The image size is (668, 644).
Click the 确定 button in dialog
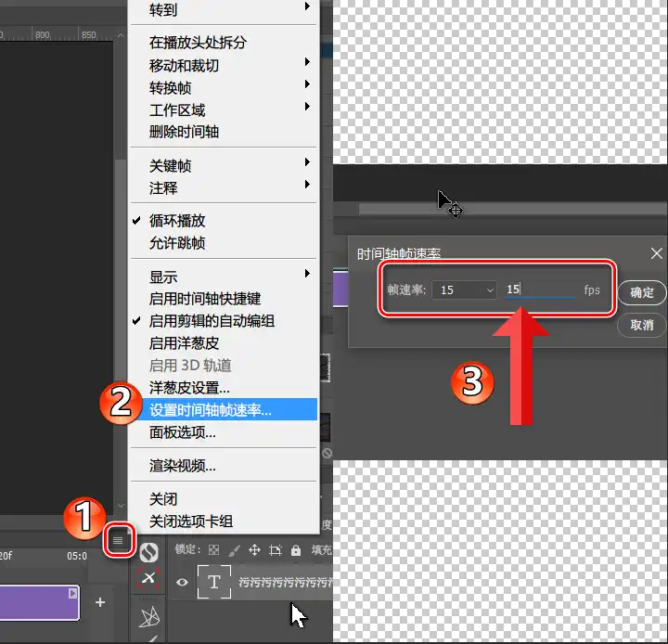point(642,292)
